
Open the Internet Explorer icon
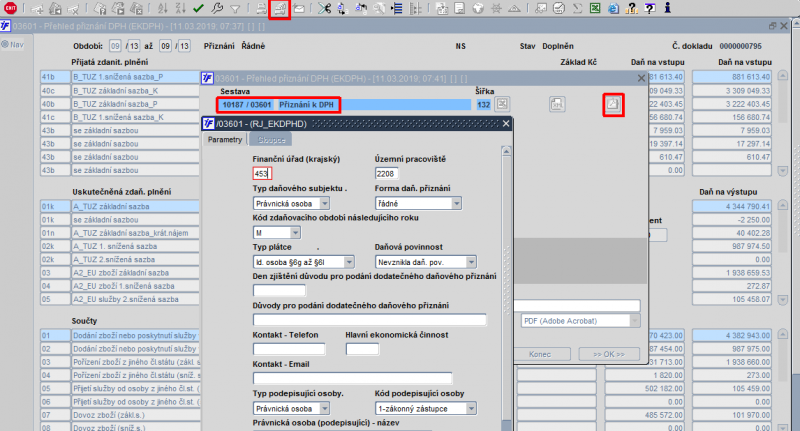pyautogui.click(x=613, y=8)
